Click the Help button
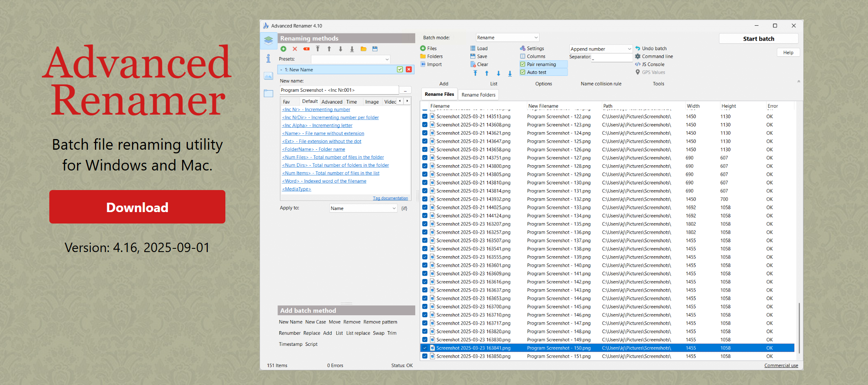The width and height of the screenshot is (868, 385). point(788,53)
